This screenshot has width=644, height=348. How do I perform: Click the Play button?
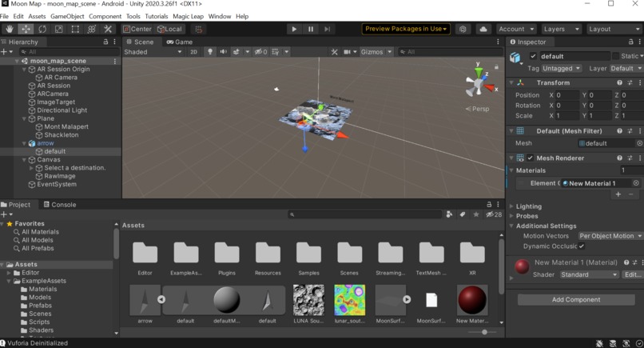coord(294,29)
